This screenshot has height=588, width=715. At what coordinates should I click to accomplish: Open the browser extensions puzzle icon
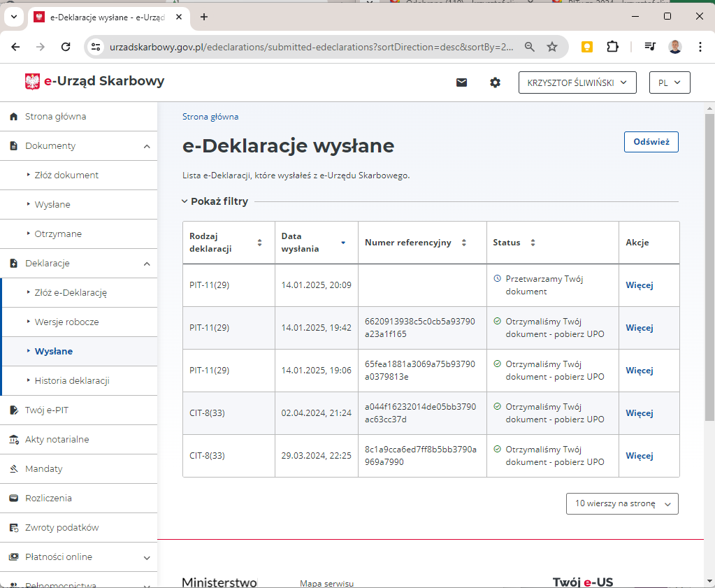pyautogui.click(x=612, y=47)
